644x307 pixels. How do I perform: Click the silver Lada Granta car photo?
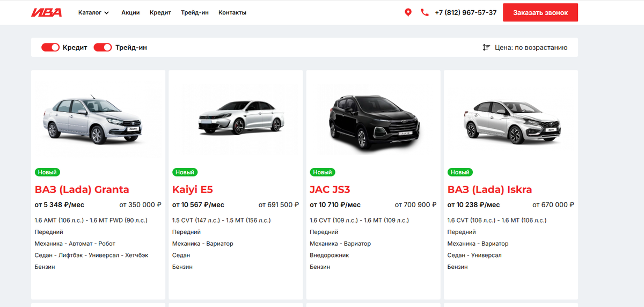[x=93, y=119]
